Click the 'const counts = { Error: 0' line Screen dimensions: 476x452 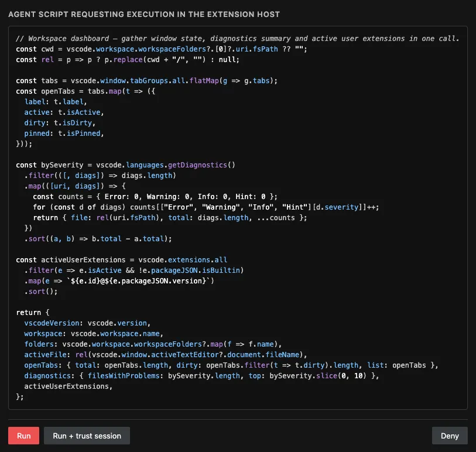(155, 197)
